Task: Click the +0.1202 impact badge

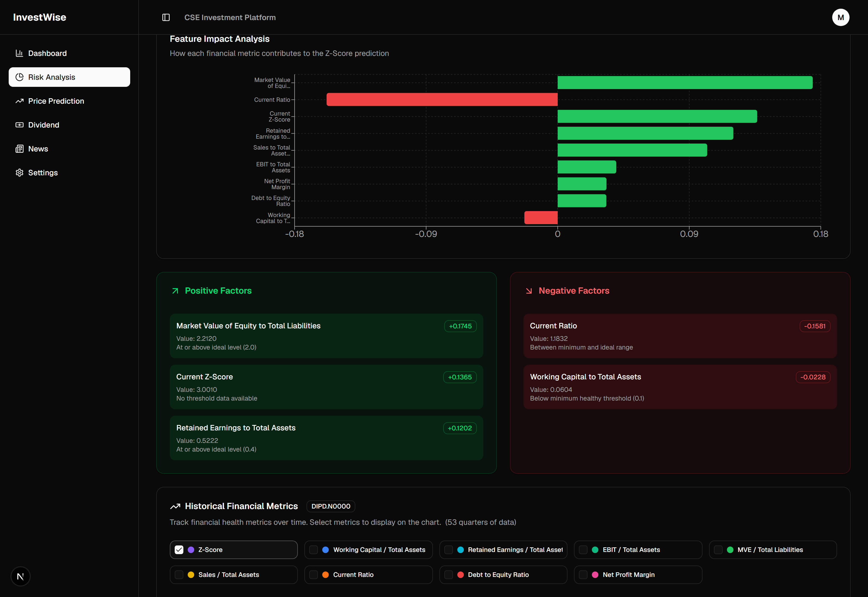Action: (460, 428)
